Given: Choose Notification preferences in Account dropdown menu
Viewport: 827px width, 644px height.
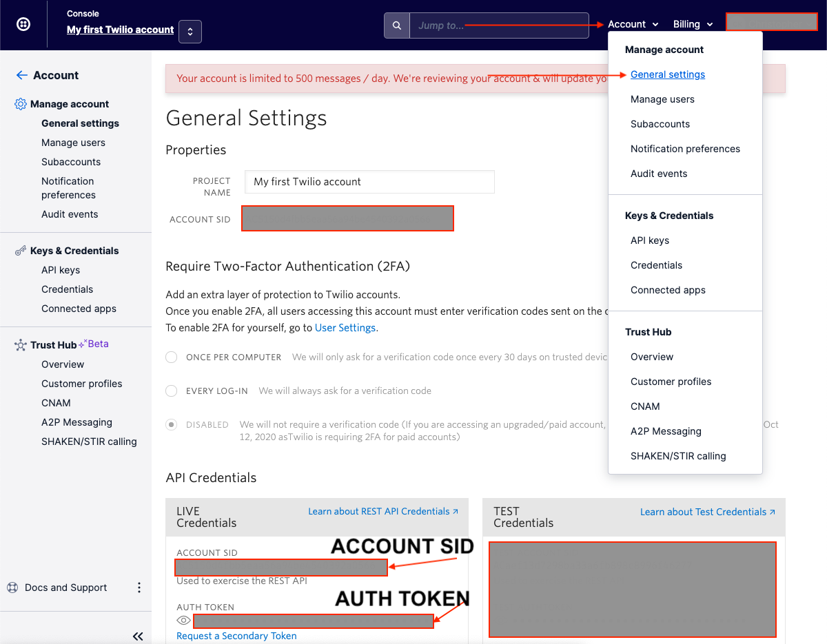Looking at the screenshot, I should pos(685,149).
